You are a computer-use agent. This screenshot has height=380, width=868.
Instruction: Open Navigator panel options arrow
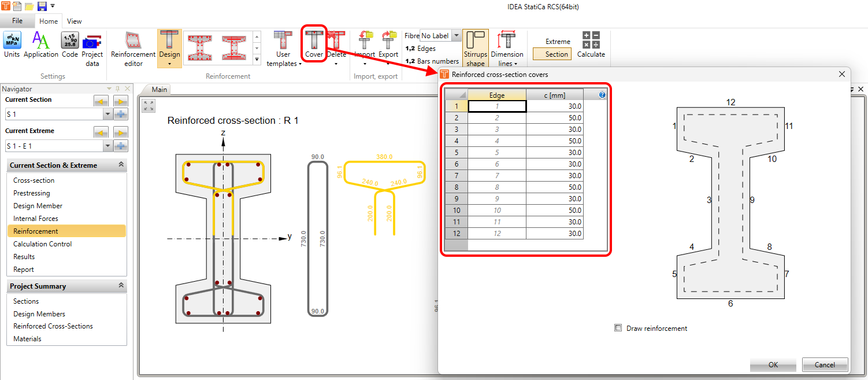(109, 88)
